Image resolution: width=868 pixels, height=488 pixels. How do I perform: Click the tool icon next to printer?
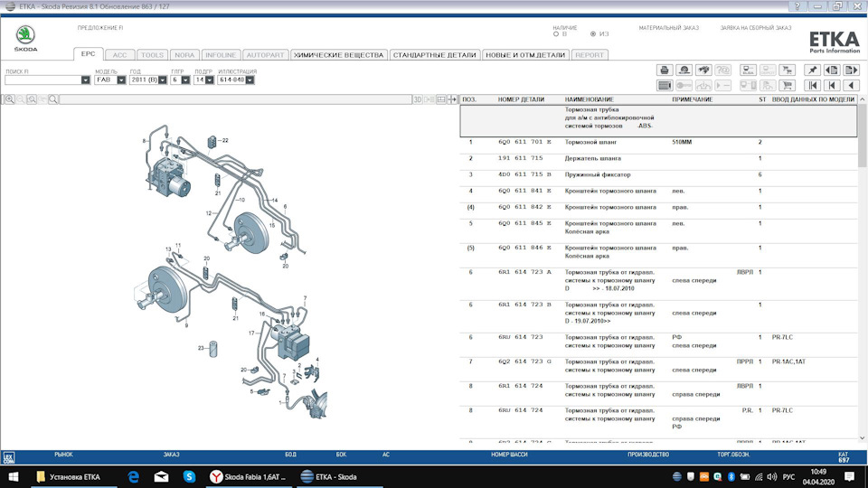pos(684,70)
